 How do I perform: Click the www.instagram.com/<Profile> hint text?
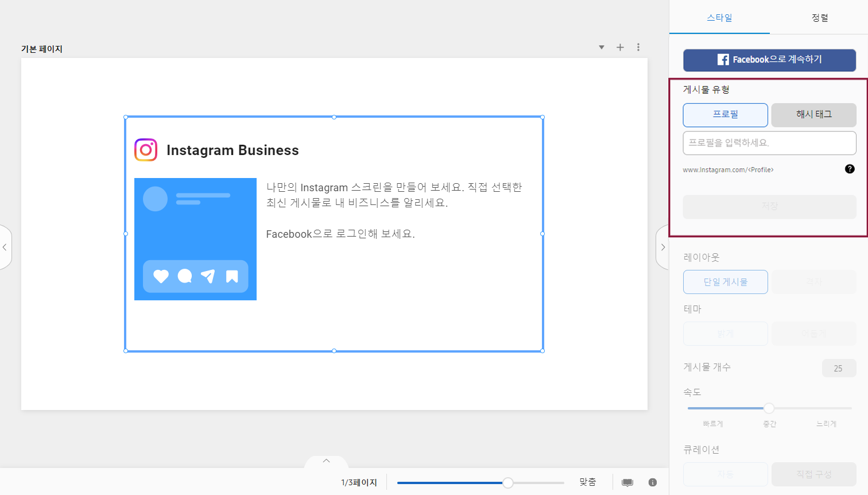tap(728, 170)
